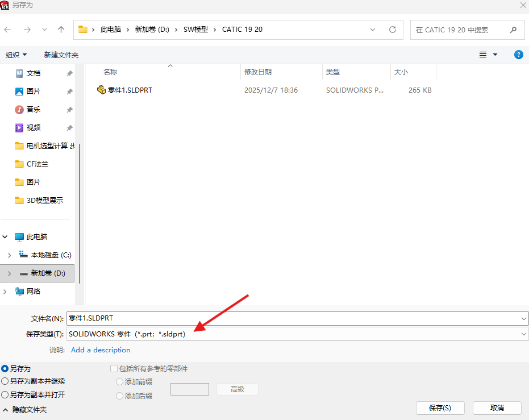Screen dimensions: 529x420
Task: Open the 组织 organize menu
Action: point(16,55)
